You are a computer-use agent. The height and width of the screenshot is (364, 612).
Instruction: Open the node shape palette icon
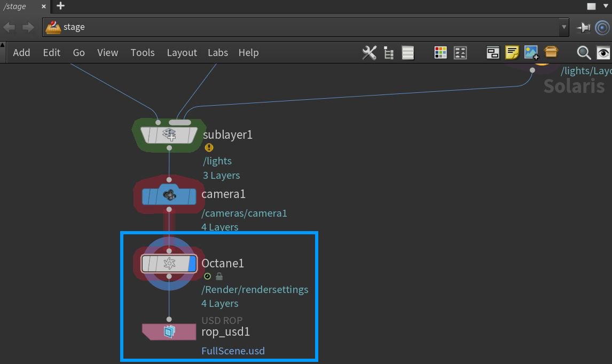(x=460, y=52)
